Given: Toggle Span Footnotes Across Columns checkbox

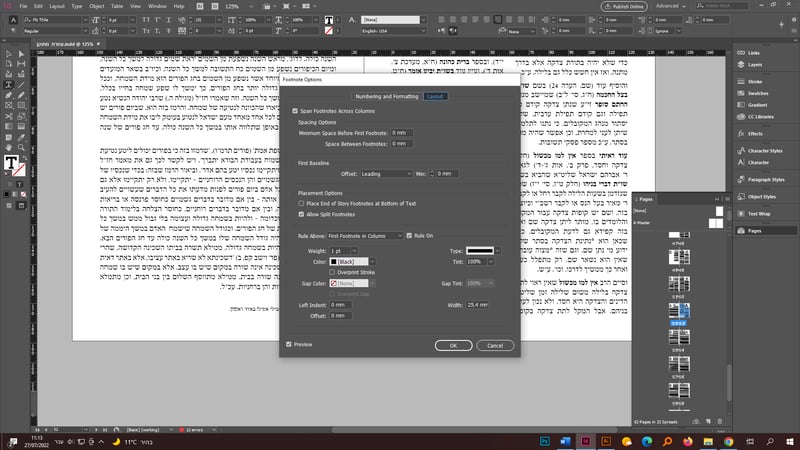Looking at the screenshot, I should [x=295, y=111].
